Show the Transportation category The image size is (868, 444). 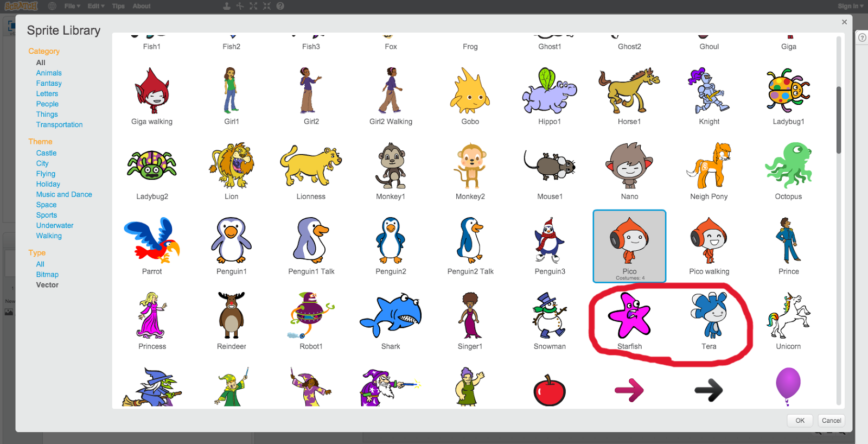[59, 124]
